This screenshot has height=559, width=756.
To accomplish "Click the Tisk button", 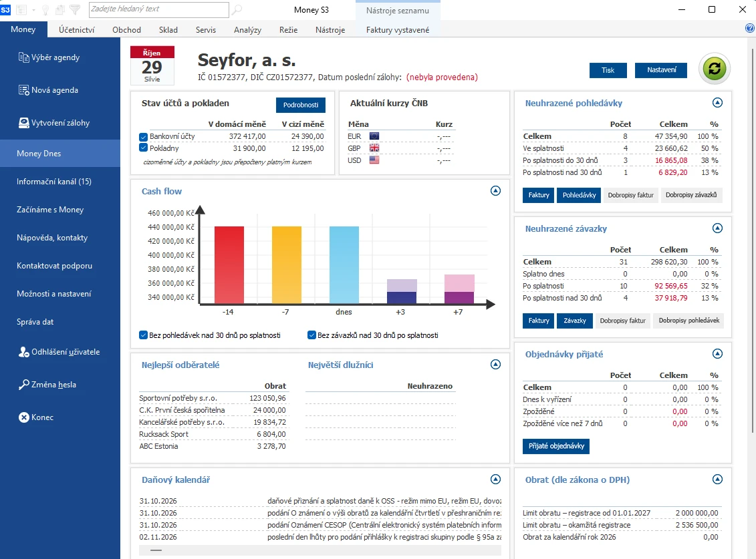I will 608,70.
